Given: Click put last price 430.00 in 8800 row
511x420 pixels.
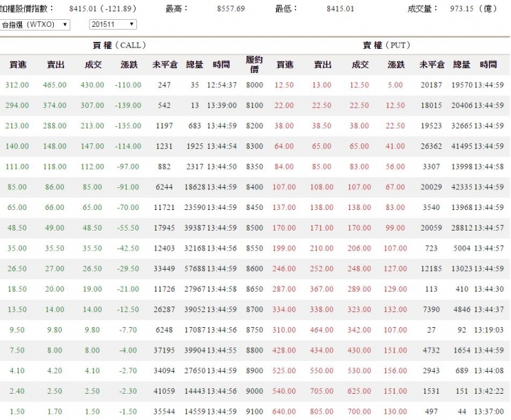Looking at the screenshot, I should 359,350.
